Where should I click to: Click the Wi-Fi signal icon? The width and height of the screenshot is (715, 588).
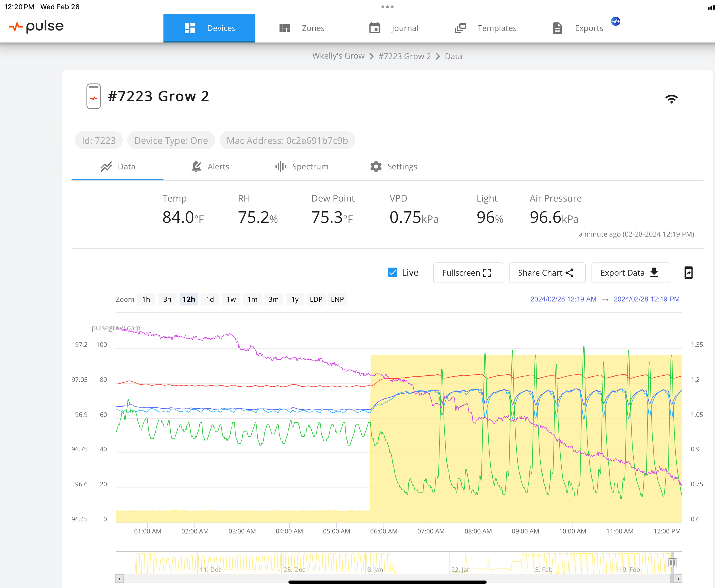pos(671,99)
